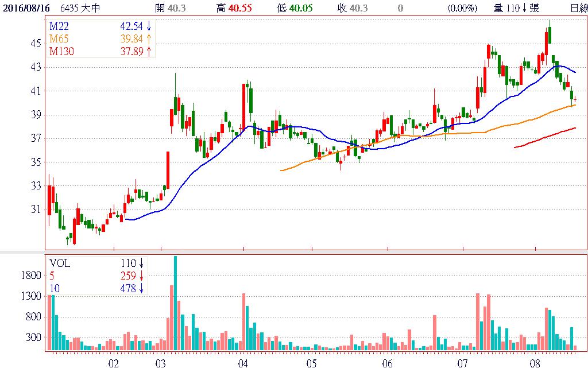The width and height of the screenshot is (588, 380).
Task: Click the 45 price label on y-axis
Action: click(36, 44)
